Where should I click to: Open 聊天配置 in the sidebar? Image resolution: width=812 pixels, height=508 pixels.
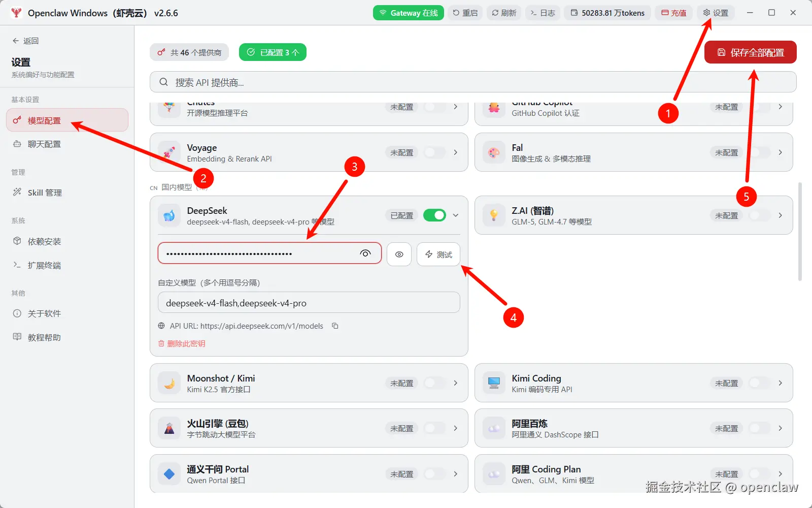(x=67, y=144)
